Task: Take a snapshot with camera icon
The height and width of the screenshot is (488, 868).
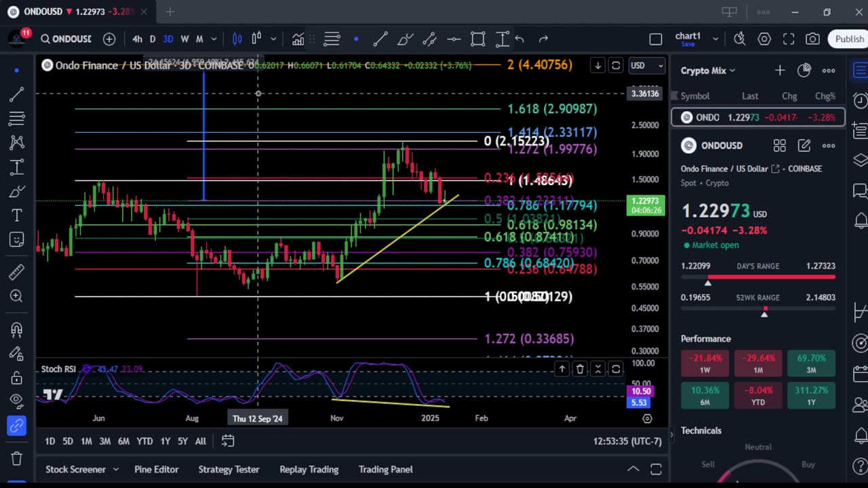Action: tap(812, 39)
